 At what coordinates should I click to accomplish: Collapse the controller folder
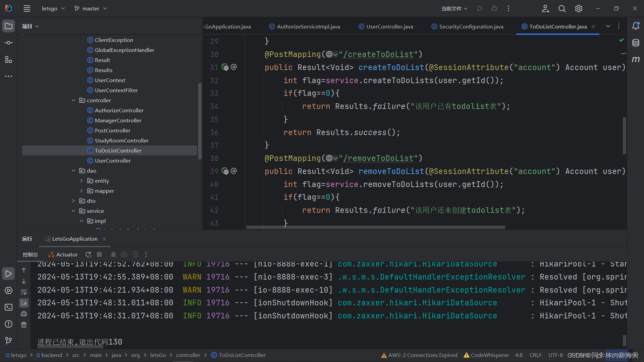pos(73,100)
